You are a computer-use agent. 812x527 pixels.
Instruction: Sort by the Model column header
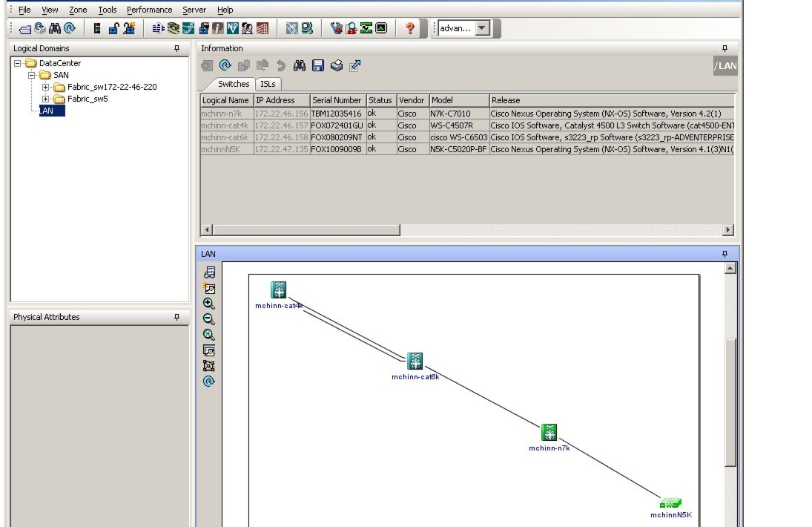(x=459, y=100)
